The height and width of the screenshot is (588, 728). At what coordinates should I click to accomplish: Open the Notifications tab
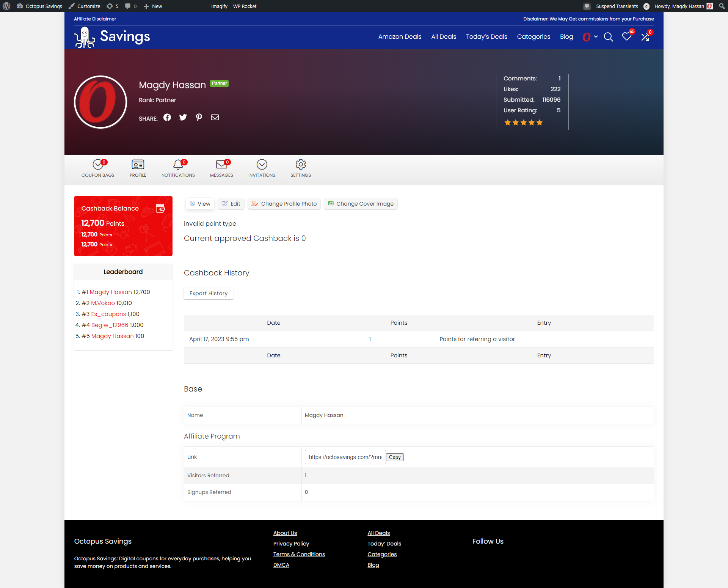click(x=178, y=168)
